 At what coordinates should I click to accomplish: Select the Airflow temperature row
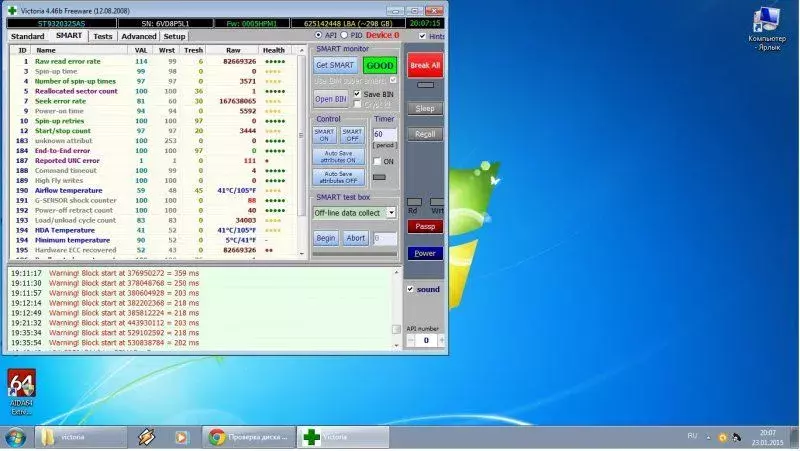coord(153,190)
